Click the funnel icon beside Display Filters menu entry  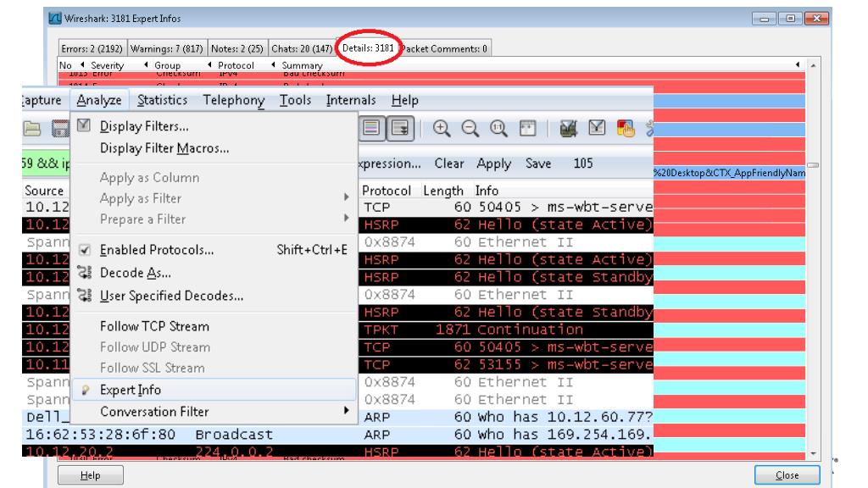[84, 125]
